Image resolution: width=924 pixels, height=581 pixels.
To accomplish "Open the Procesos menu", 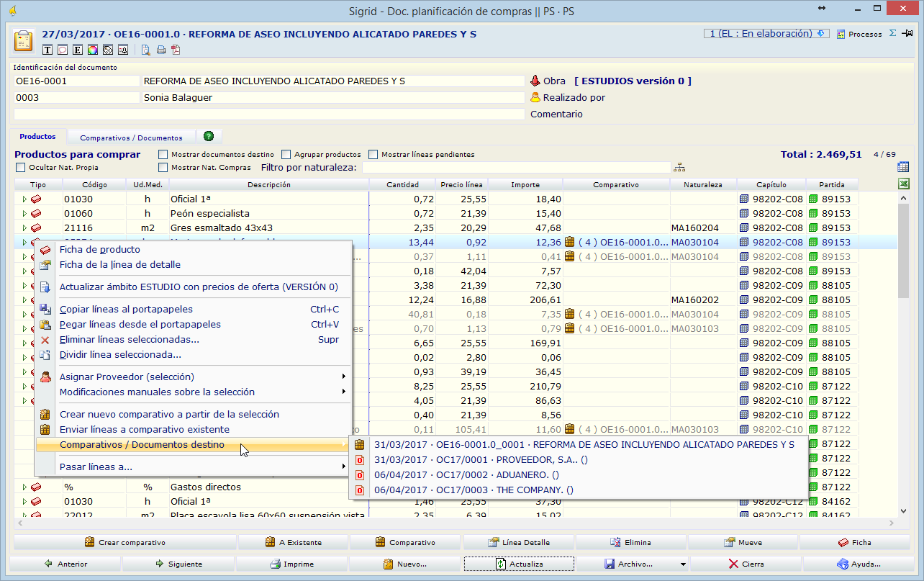I will point(859,34).
